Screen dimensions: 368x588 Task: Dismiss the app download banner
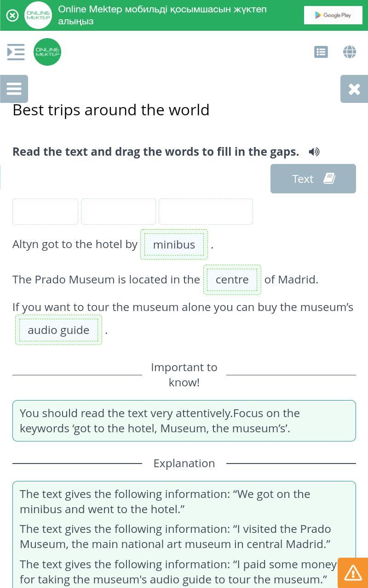point(12,16)
